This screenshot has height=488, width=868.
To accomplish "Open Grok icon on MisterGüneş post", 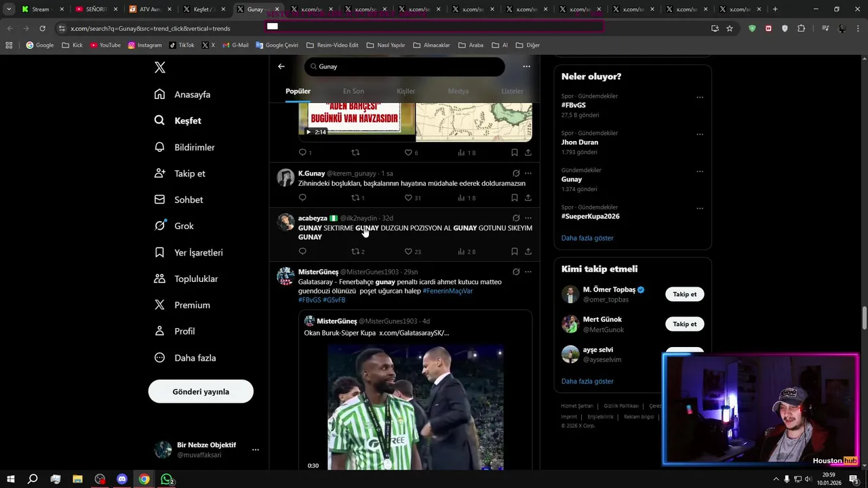I will [x=516, y=272].
